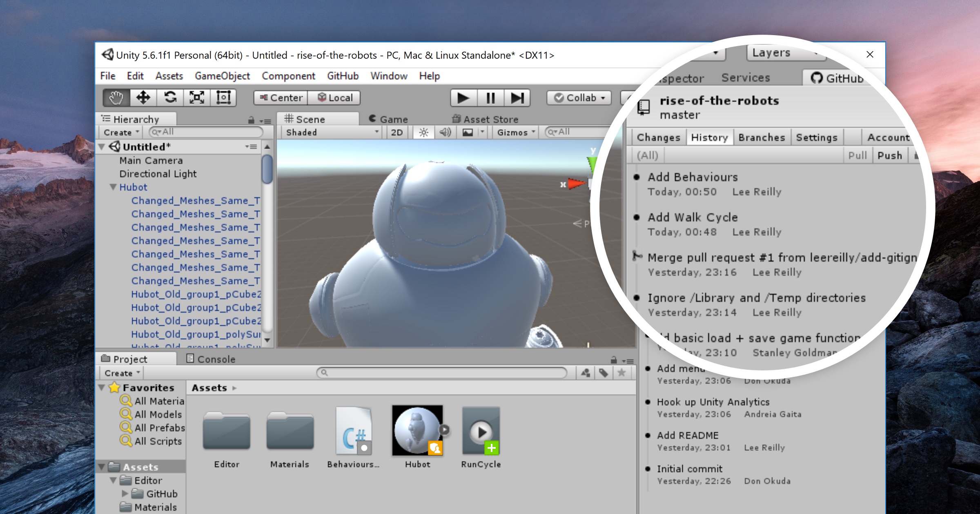Select the Rotate tool
Viewport: 980px width, 514px height.
(x=170, y=98)
